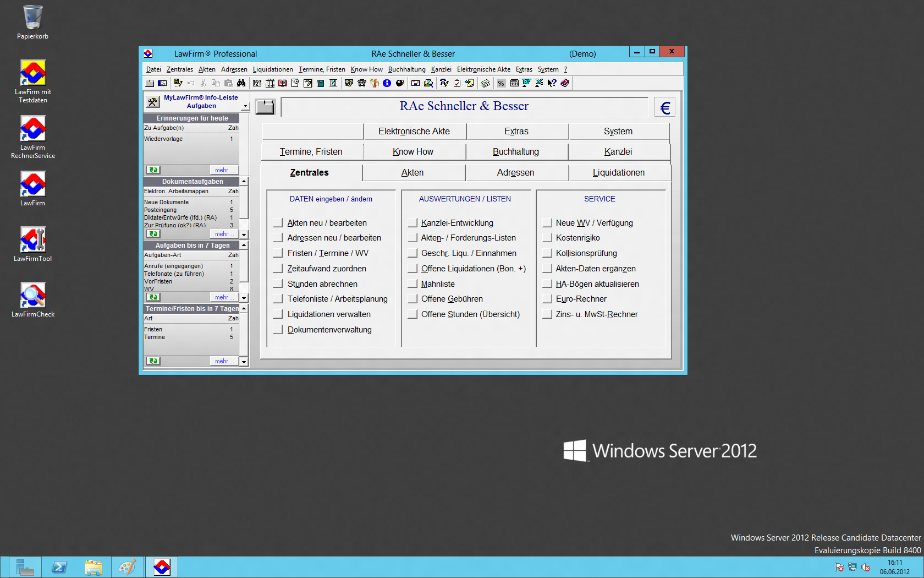Viewport: 924px width, 578px height.
Task: Open the Elektronische Akte tab button
Action: [x=414, y=132]
